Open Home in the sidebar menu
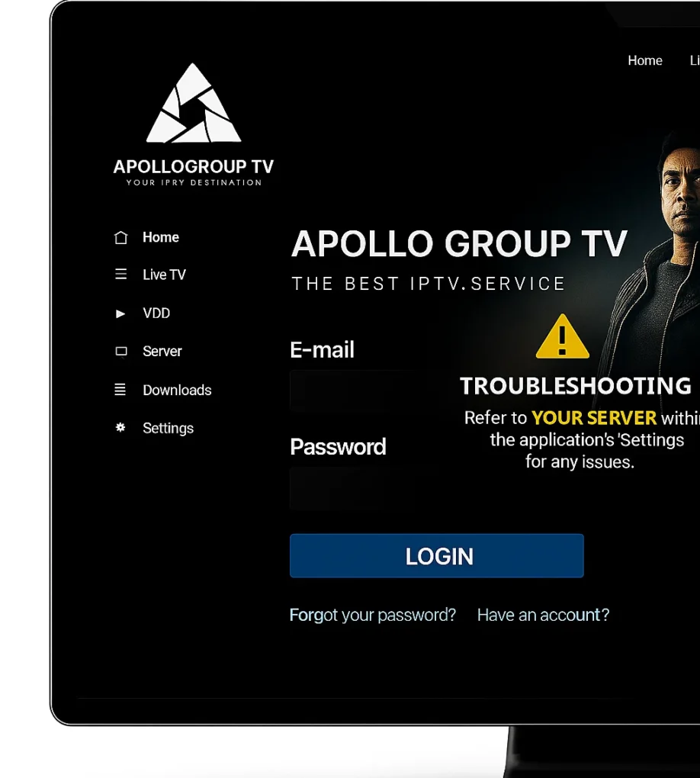This screenshot has width=700, height=778. click(161, 237)
